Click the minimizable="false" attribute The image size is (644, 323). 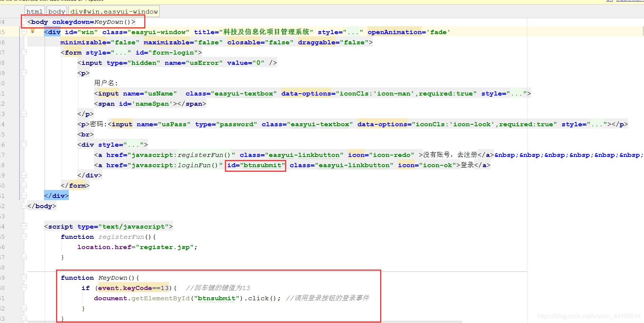[100, 42]
